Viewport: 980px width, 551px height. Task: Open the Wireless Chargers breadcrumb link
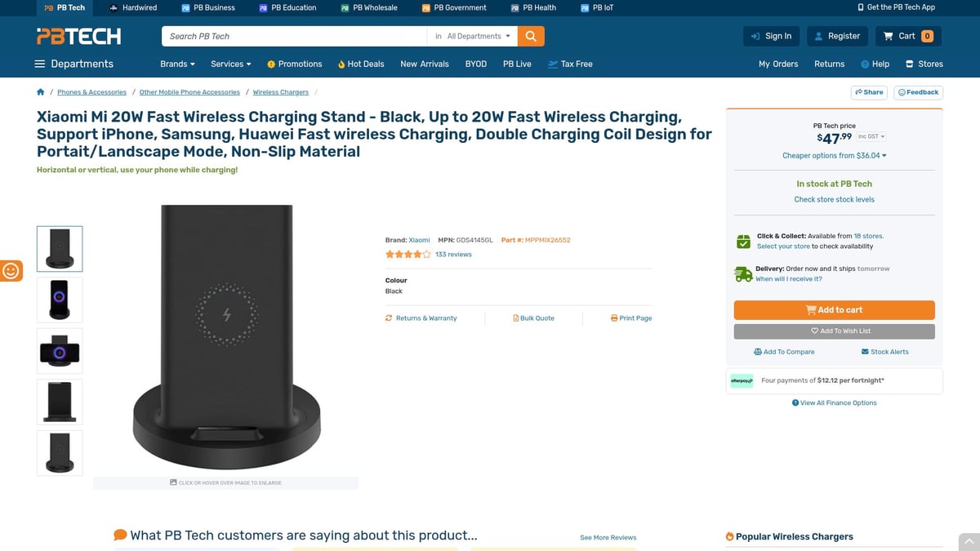281,92
